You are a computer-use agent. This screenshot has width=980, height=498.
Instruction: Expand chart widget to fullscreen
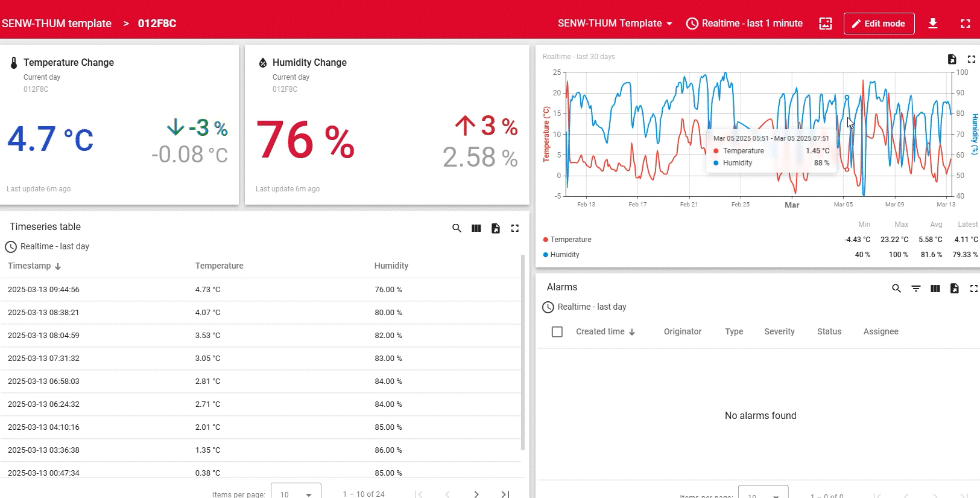point(971,59)
